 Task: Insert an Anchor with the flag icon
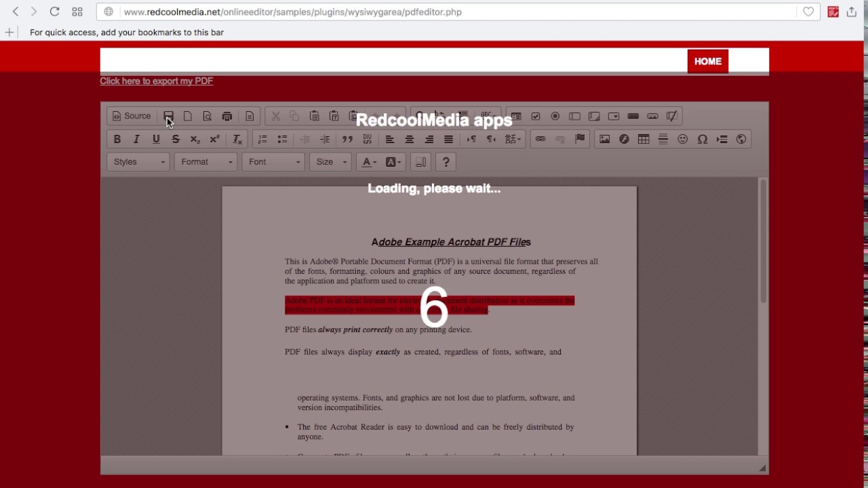click(x=580, y=139)
